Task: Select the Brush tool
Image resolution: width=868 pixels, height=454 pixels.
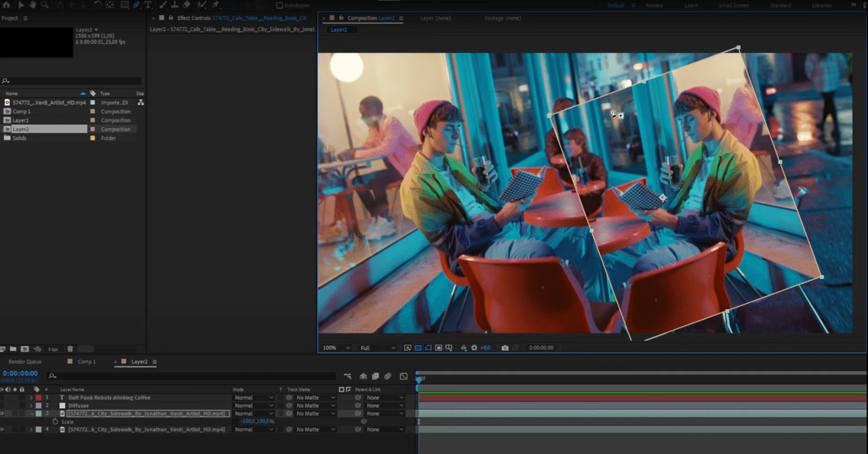Action: 162,5
